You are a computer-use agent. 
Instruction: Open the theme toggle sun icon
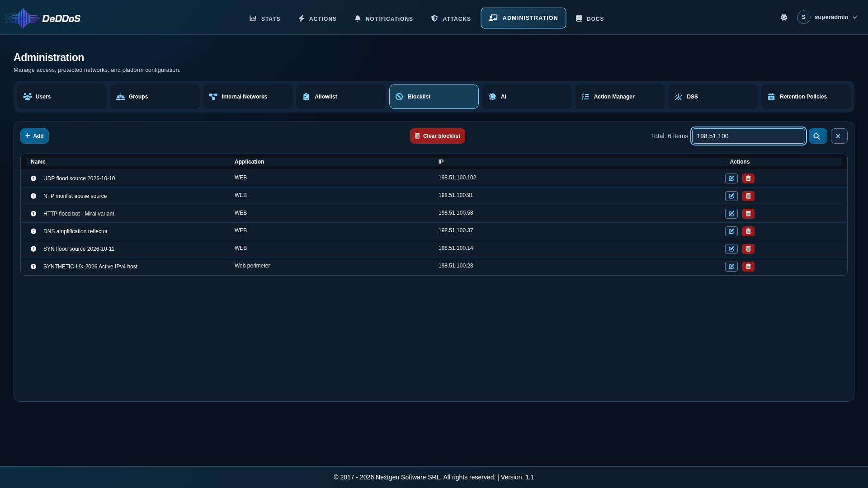pos(784,17)
